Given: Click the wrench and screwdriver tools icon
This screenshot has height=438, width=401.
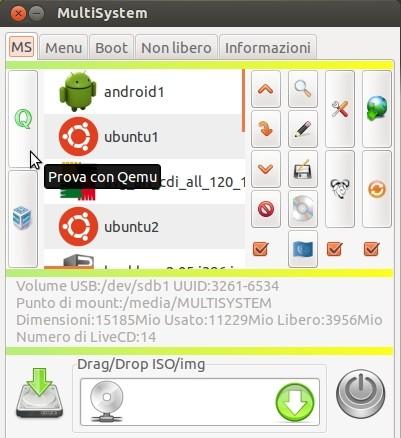Looking at the screenshot, I should (x=340, y=109).
